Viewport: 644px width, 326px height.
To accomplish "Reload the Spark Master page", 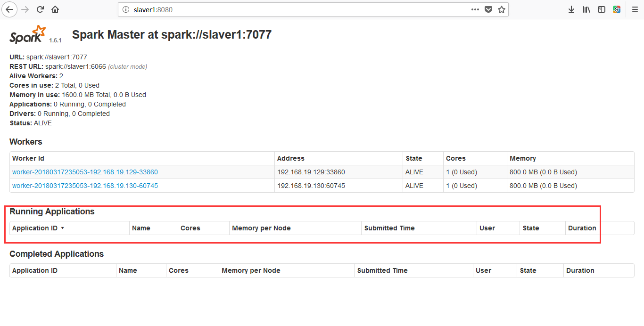I will coord(41,9).
